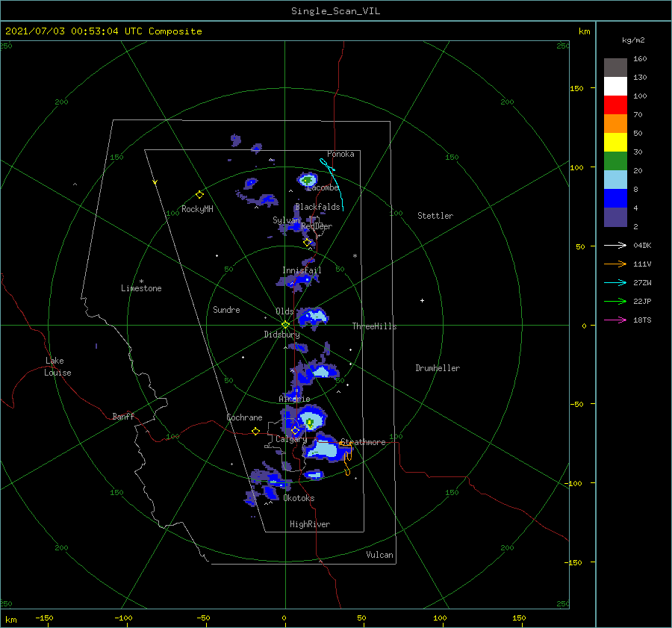Click the Didsbury town label
This screenshot has width=672, height=628.
(281, 335)
